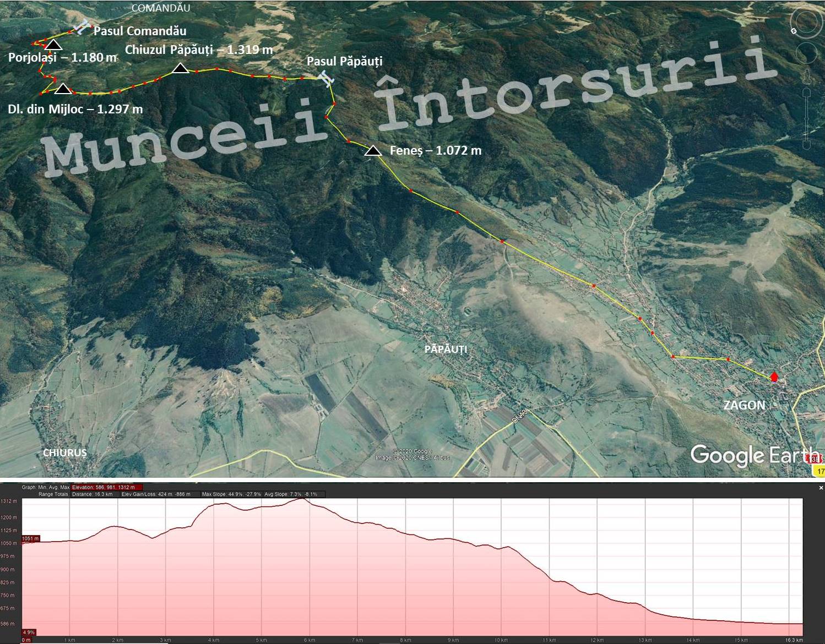
Task: Click the Max Slope readout
Action: point(231,494)
